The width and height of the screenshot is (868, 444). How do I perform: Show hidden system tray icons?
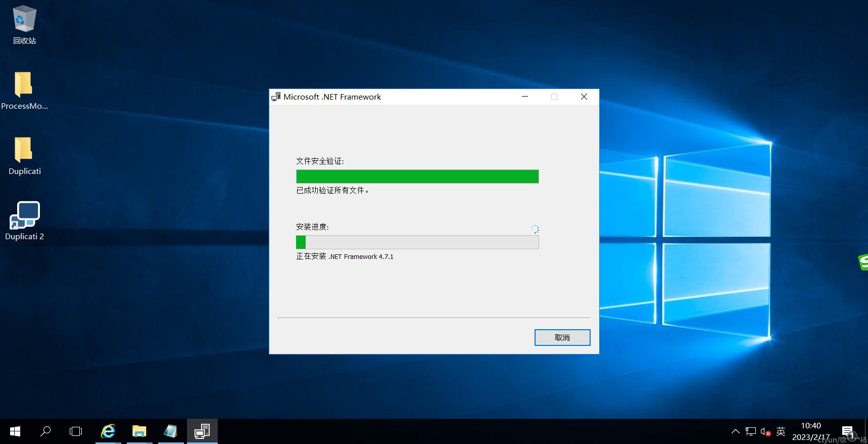tap(736, 431)
